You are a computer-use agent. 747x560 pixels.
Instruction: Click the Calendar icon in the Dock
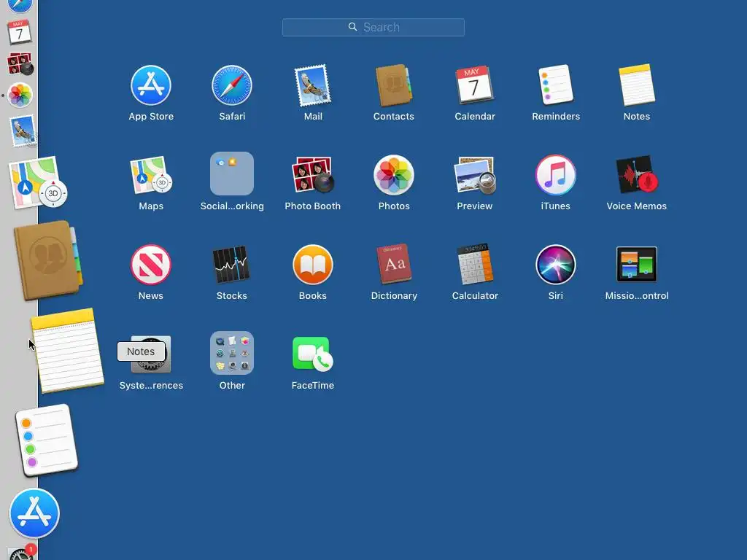[x=19, y=32]
